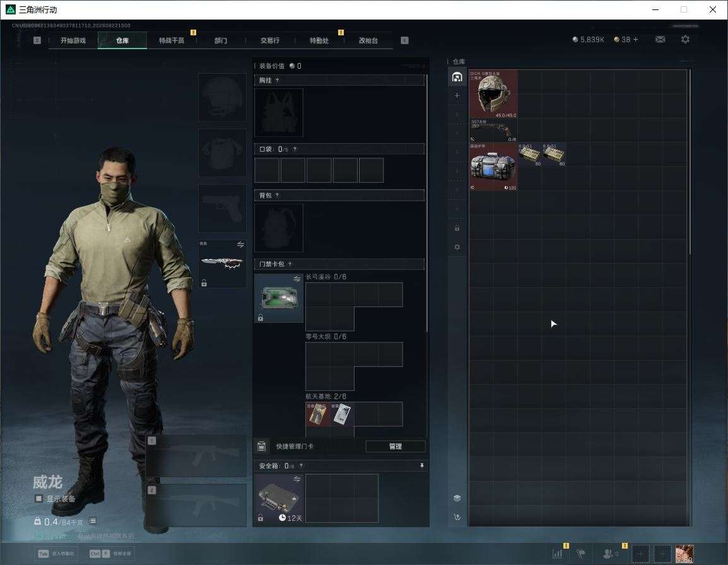Open the 特战干员 tab
This screenshot has width=728, height=565.
pyautogui.click(x=172, y=40)
